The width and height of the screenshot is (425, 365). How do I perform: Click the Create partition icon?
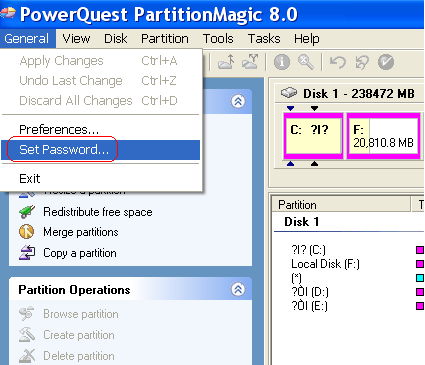[27, 335]
